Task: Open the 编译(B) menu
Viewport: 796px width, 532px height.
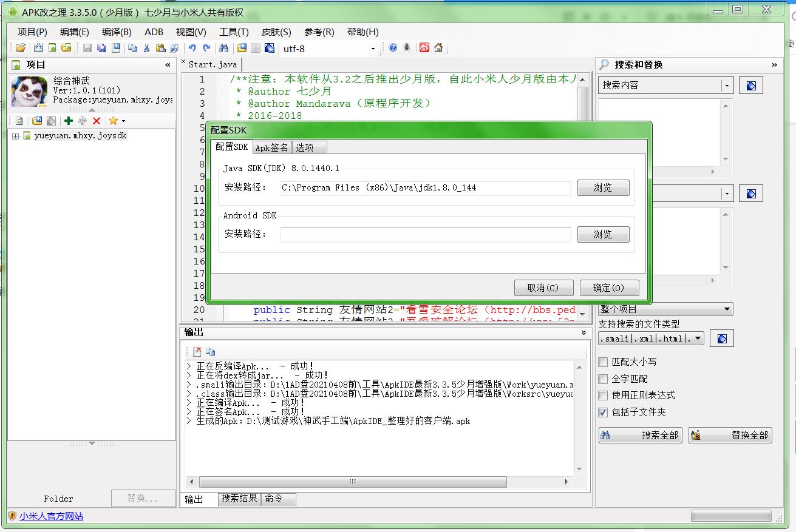Action: [x=117, y=32]
